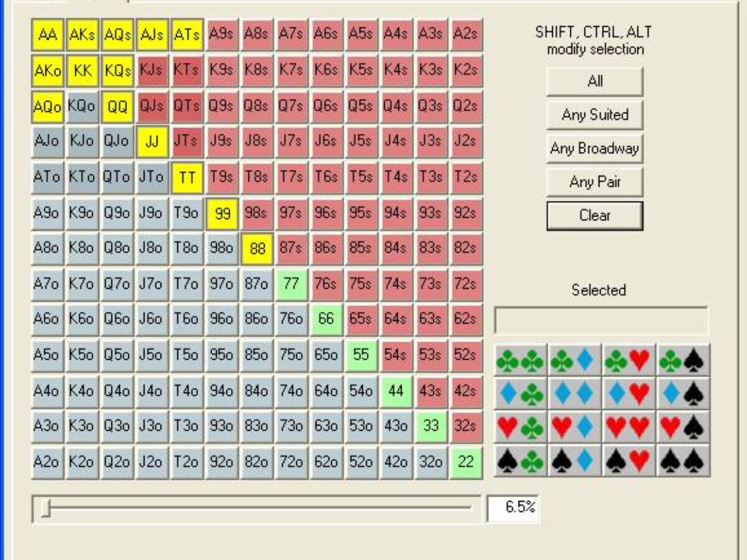The width and height of the screenshot is (747, 560).
Task: Deselect the AA hand cell
Action: 48,35
